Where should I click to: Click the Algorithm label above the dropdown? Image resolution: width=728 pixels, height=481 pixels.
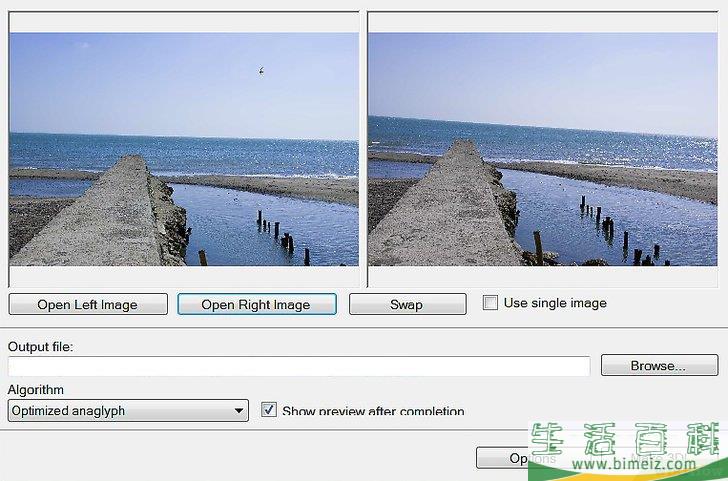point(36,389)
